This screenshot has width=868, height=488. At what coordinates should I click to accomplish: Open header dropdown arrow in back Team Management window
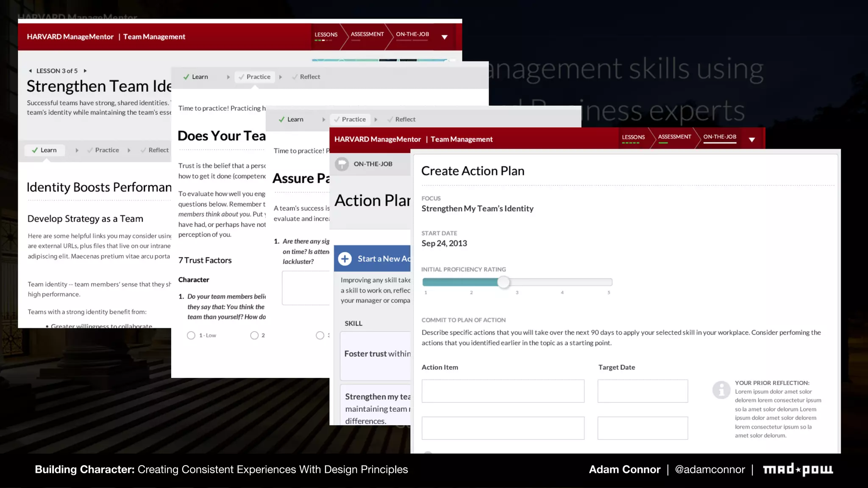tap(444, 37)
